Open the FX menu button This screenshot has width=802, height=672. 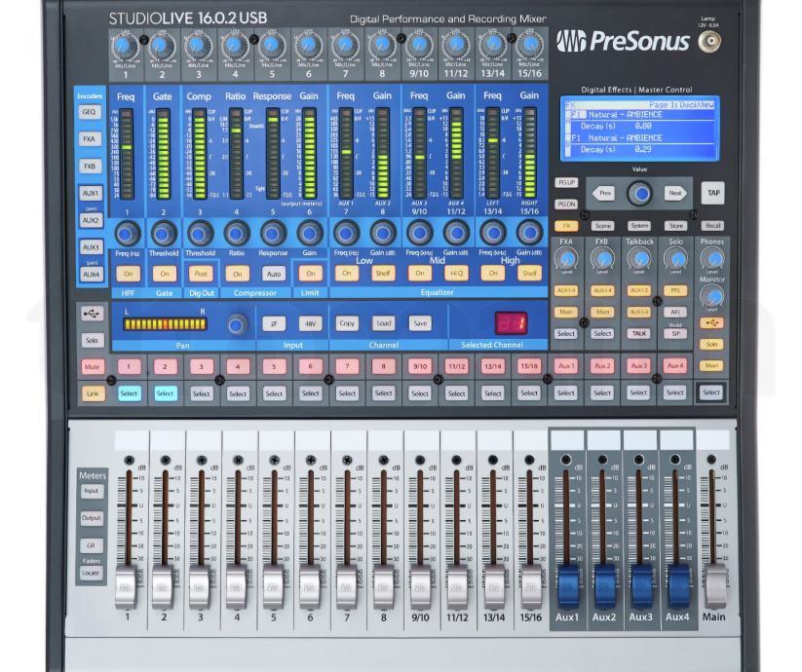point(566,225)
